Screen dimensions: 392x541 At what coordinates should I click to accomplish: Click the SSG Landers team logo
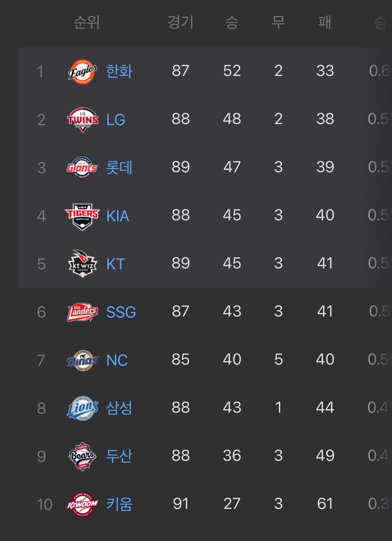tap(83, 312)
